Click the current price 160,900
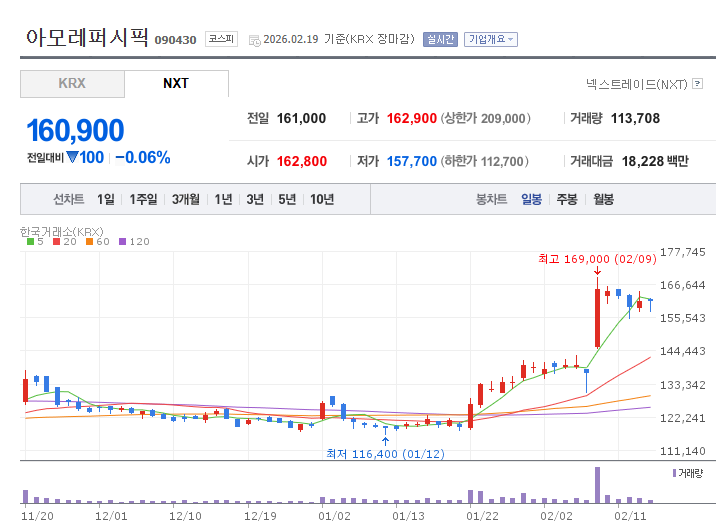Image resolution: width=716 pixels, height=532 pixels. pyautogui.click(x=75, y=131)
